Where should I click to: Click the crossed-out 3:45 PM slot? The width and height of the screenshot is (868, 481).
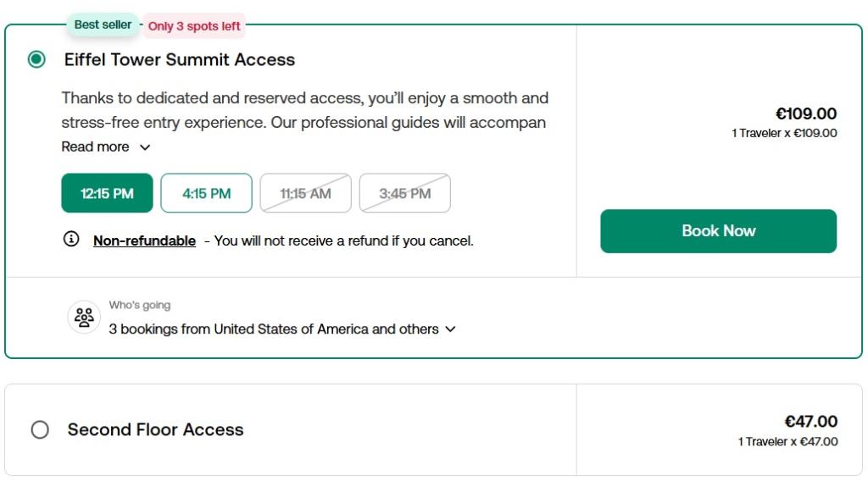pyautogui.click(x=404, y=193)
